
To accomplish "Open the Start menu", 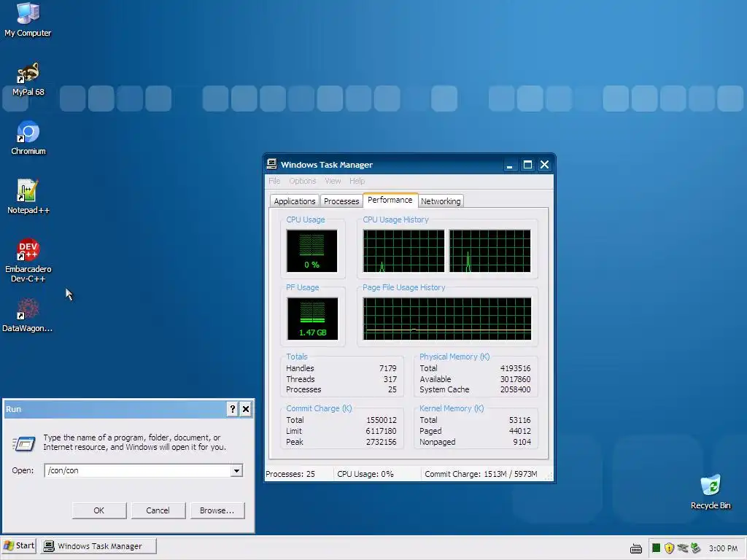I will 19,545.
